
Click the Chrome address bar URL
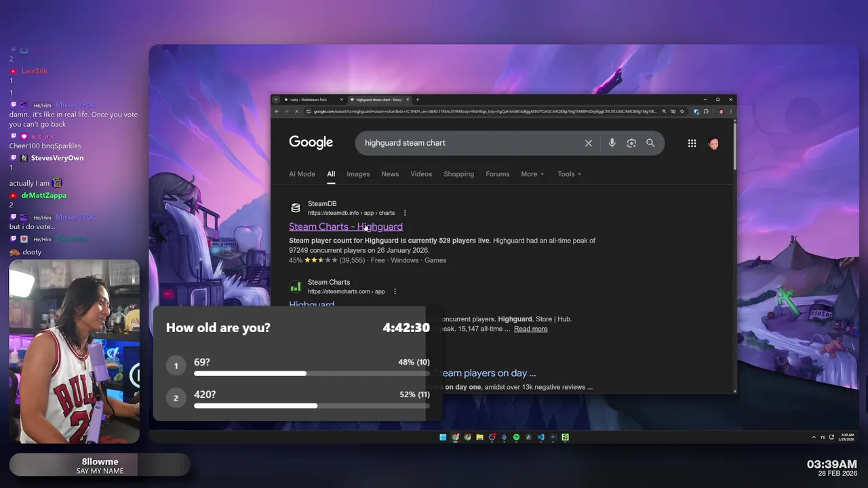484,111
